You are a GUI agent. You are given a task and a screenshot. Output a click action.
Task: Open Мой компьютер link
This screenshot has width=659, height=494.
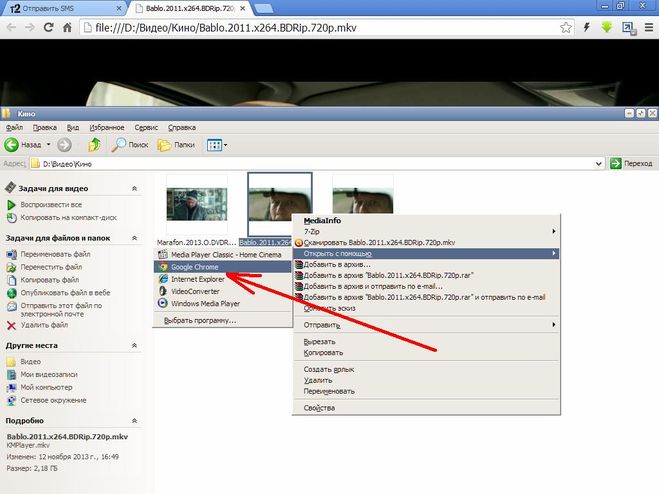[46, 387]
